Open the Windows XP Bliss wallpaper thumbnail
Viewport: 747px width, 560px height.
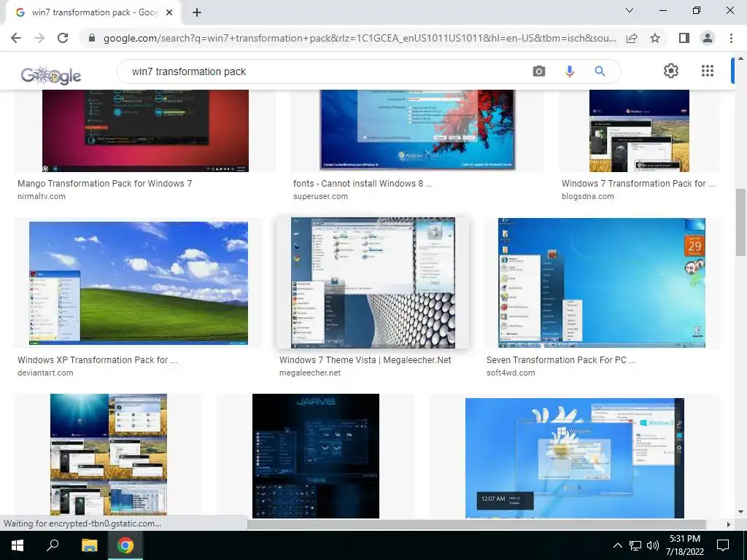tap(138, 283)
